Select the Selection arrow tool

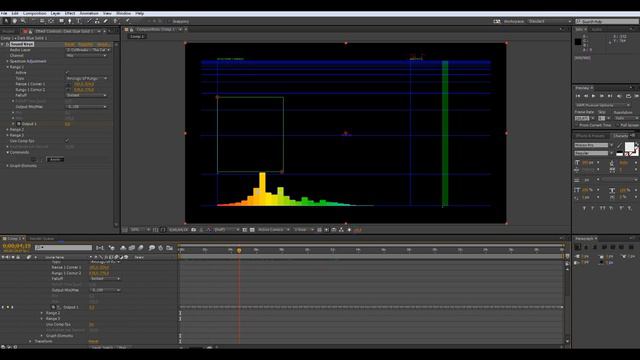click(6, 21)
